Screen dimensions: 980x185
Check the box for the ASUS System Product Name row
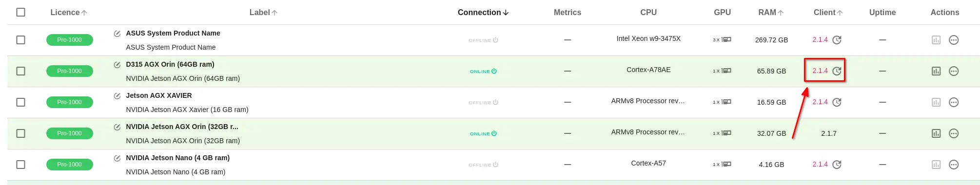pos(20,40)
